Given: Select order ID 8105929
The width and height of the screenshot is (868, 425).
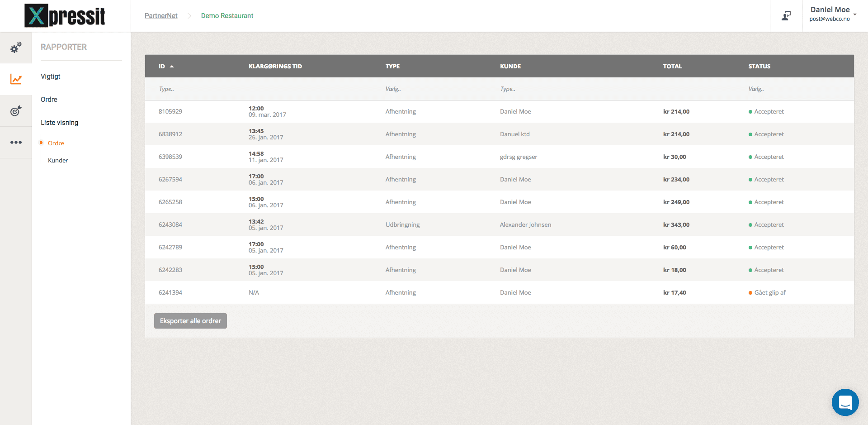Looking at the screenshot, I should click(x=170, y=112).
